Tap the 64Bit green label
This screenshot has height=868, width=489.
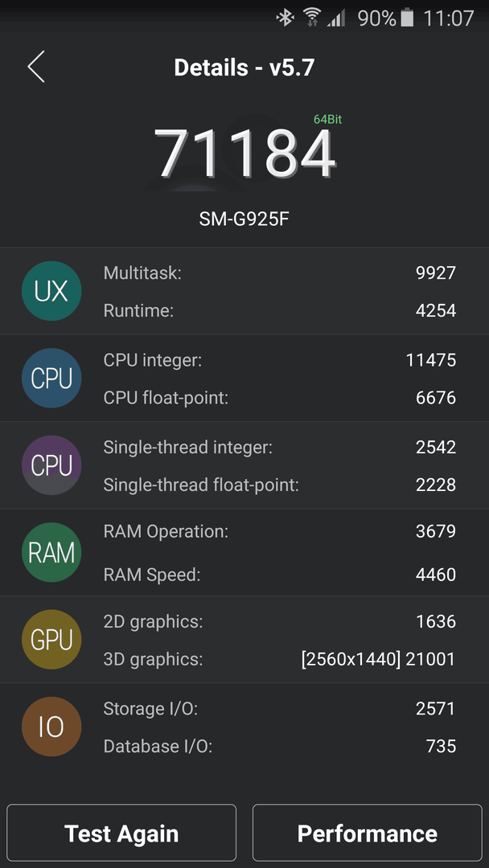click(x=327, y=120)
